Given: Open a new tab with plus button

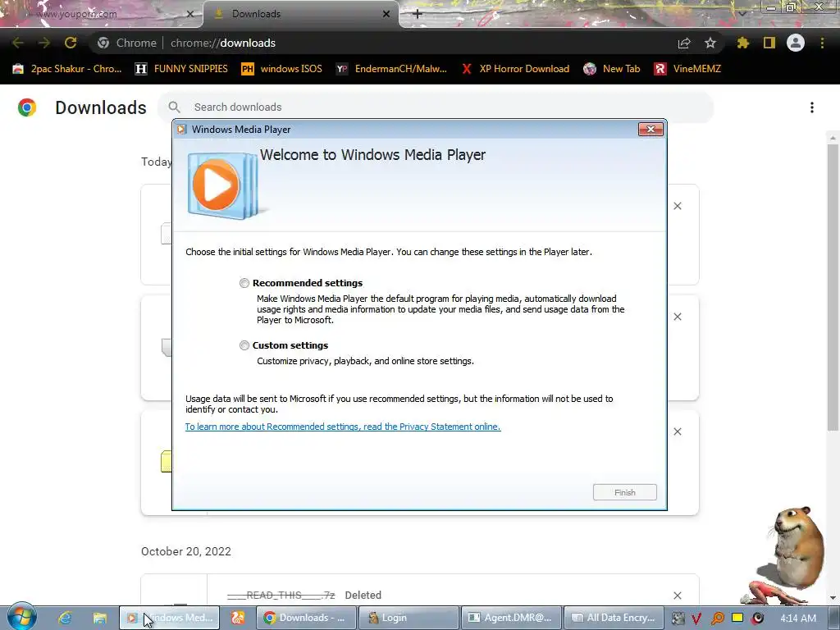Looking at the screenshot, I should pos(418,14).
